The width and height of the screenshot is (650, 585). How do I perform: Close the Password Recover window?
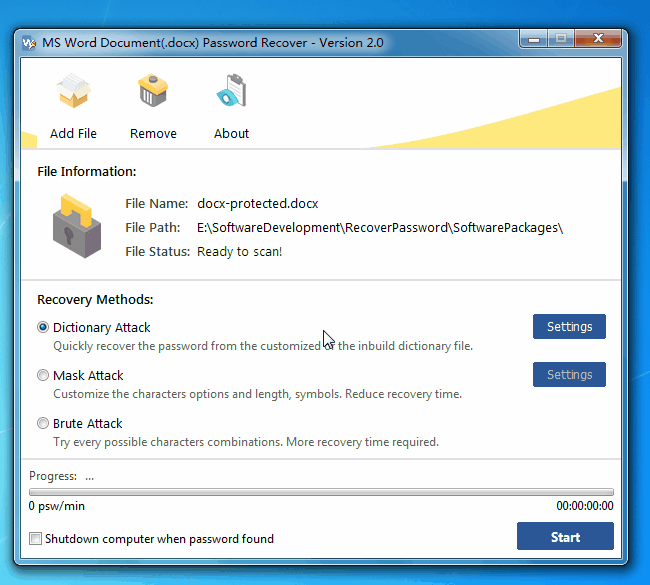tap(598, 39)
